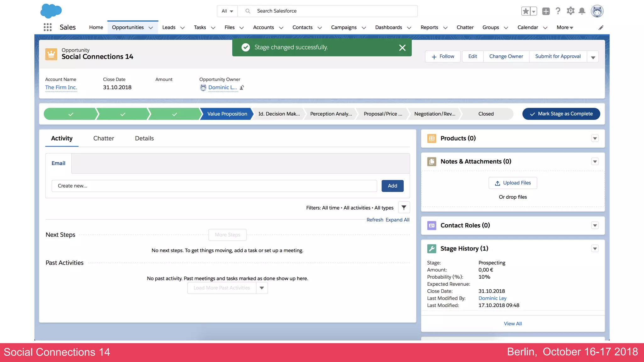Open the Help question mark icon

558,11
